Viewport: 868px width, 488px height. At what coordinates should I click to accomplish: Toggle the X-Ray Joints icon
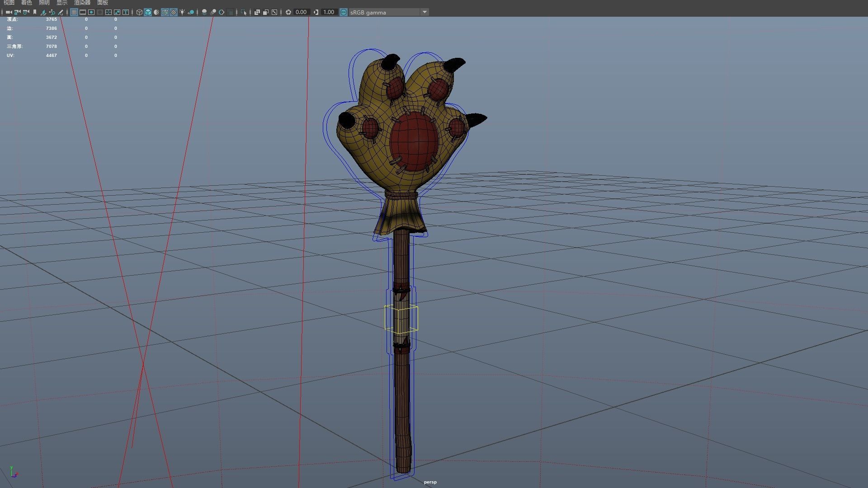point(274,12)
